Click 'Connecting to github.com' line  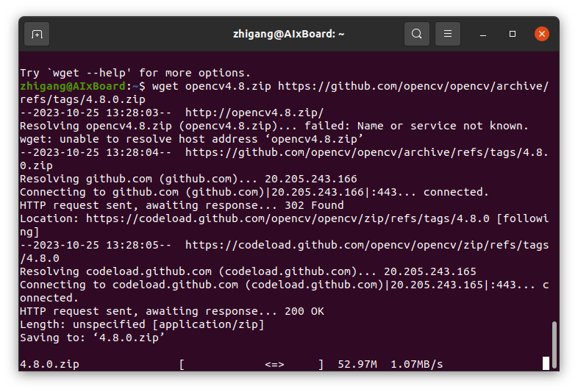[254, 192]
